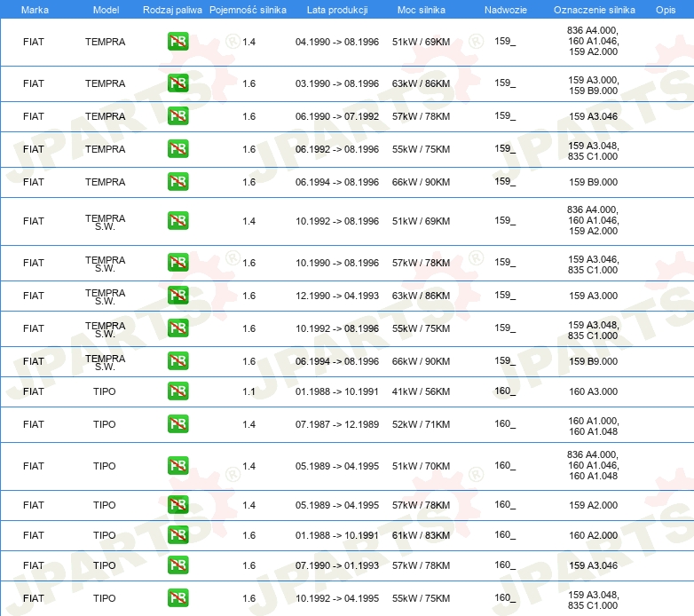Image resolution: width=694 pixels, height=616 pixels.
Task: Click FIAT brand in Tipo 41kW row
Action: point(34,391)
